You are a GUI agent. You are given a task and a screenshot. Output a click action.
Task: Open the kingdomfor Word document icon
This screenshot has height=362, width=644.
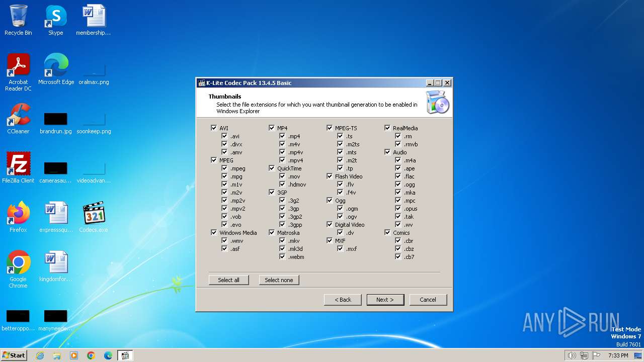[x=55, y=266]
